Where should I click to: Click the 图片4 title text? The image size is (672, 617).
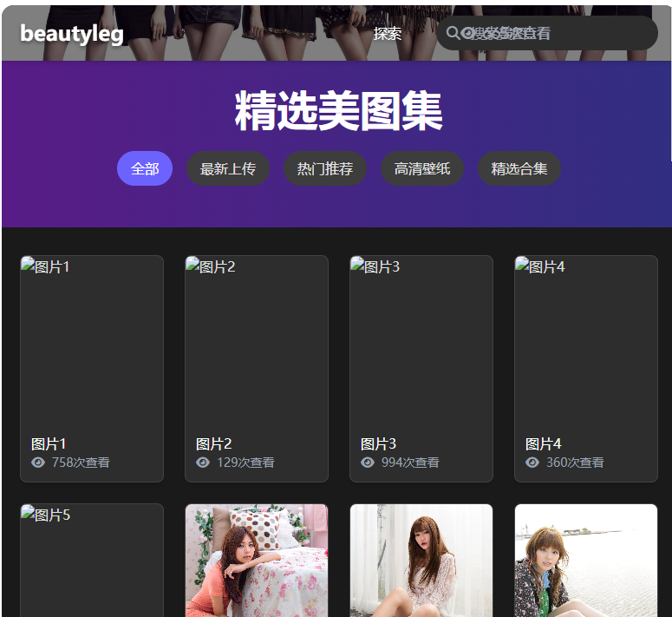pos(543,443)
